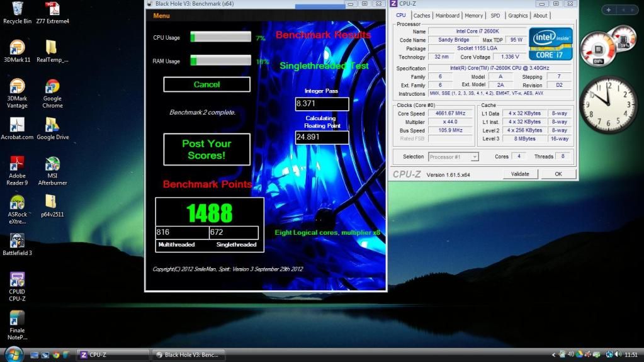Cancel the Black Hole benchmark
The height and width of the screenshot is (362, 644).
click(206, 84)
